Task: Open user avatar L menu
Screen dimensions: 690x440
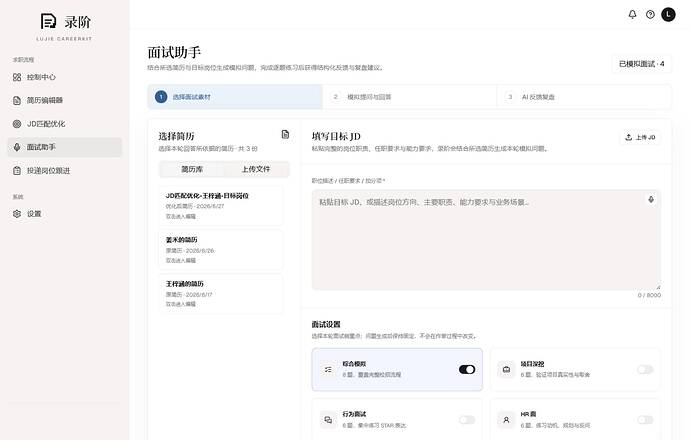Action: pyautogui.click(x=668, y=15)
